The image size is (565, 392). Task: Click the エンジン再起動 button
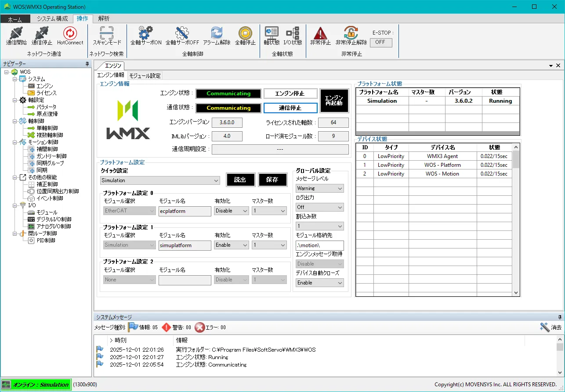point(334,101)
